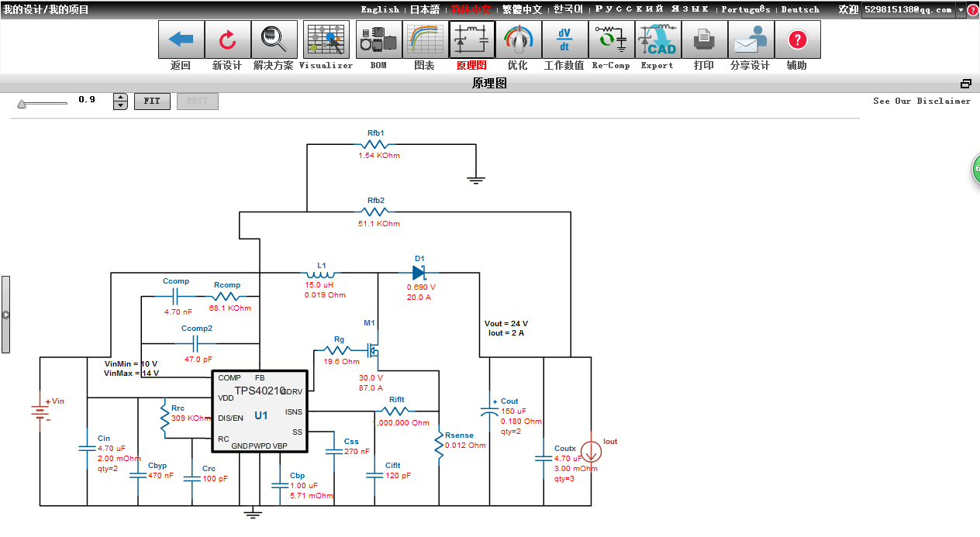980x537 pixels.
Task: Expand the left side panel arrow
Action: point(5,315)
